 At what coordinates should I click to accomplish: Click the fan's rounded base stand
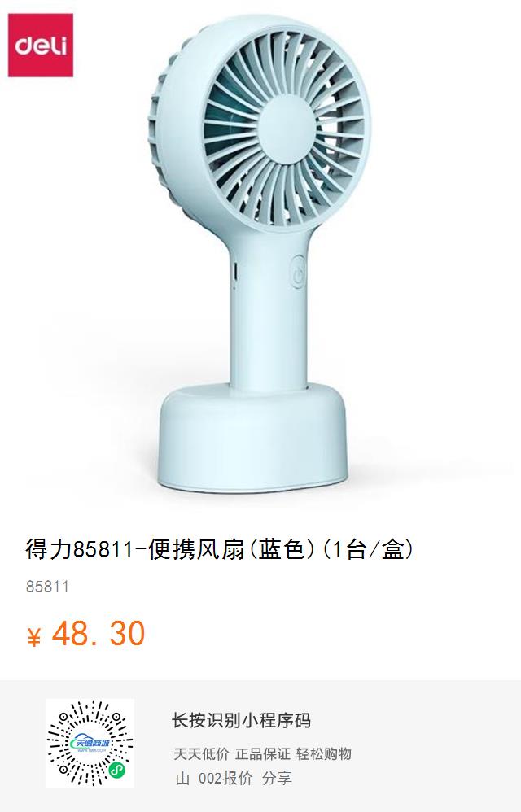point(252,439)
